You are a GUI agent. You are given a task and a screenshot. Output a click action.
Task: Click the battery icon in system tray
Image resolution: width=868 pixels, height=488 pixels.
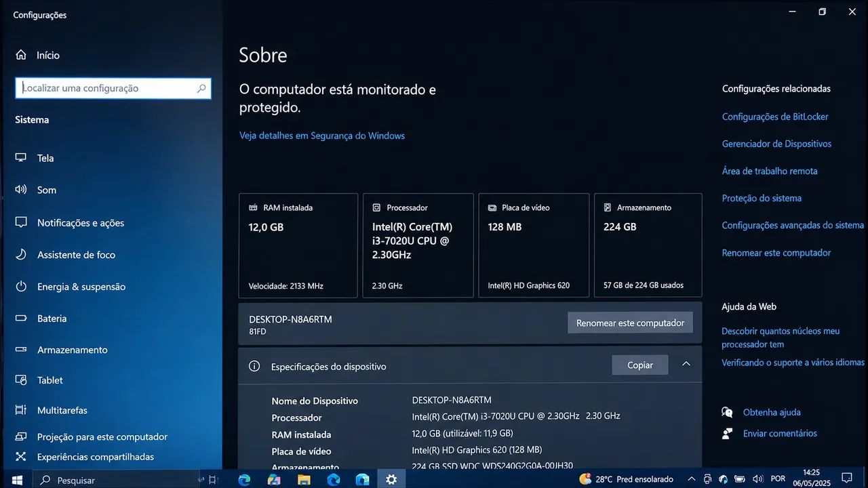click(741, 479)
